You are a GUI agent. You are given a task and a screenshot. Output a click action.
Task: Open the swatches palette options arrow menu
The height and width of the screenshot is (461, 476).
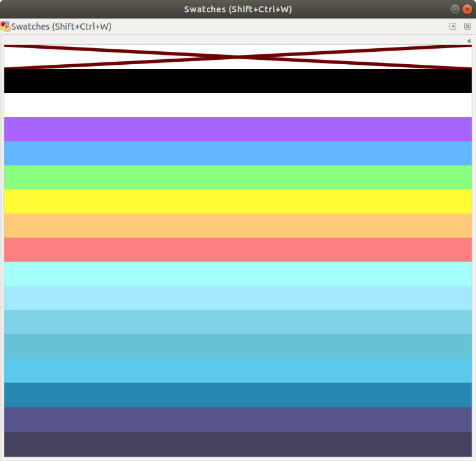469,41
